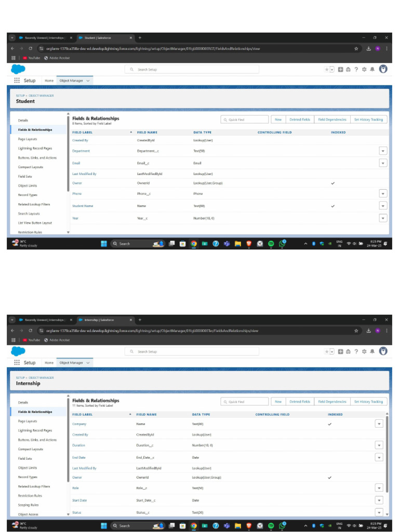Bookmark the Student page using address bar star
This screenshot has height=532, width=399.
point(356,49)
